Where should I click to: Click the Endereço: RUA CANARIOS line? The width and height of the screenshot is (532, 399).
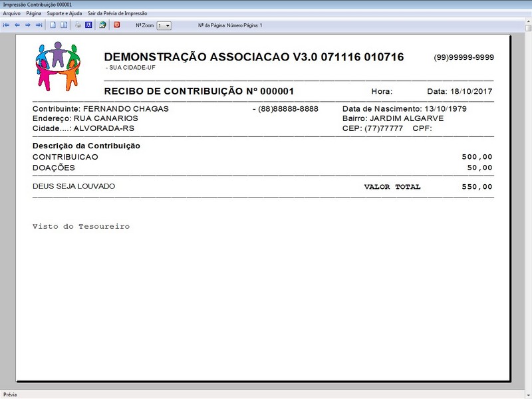85,118
